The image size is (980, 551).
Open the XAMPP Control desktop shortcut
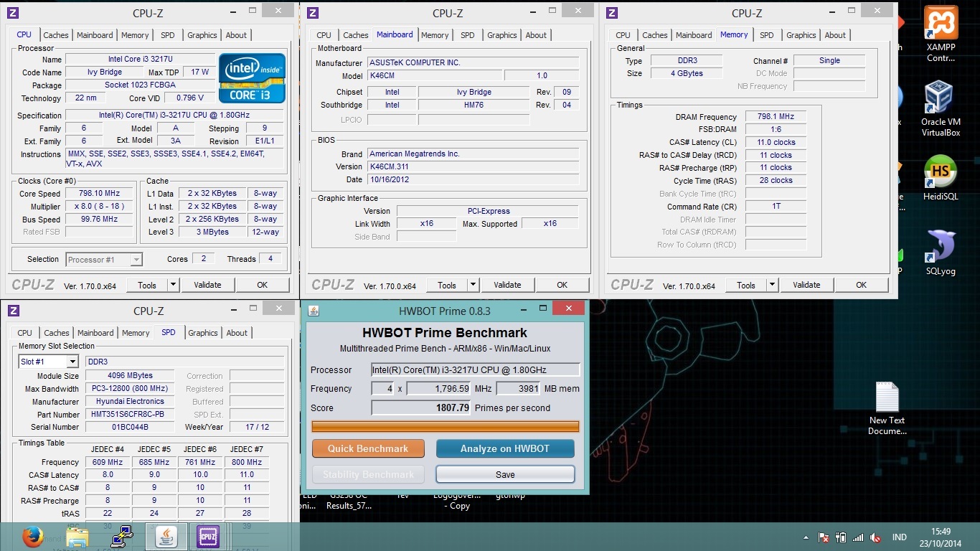click(x=941, y=34)
